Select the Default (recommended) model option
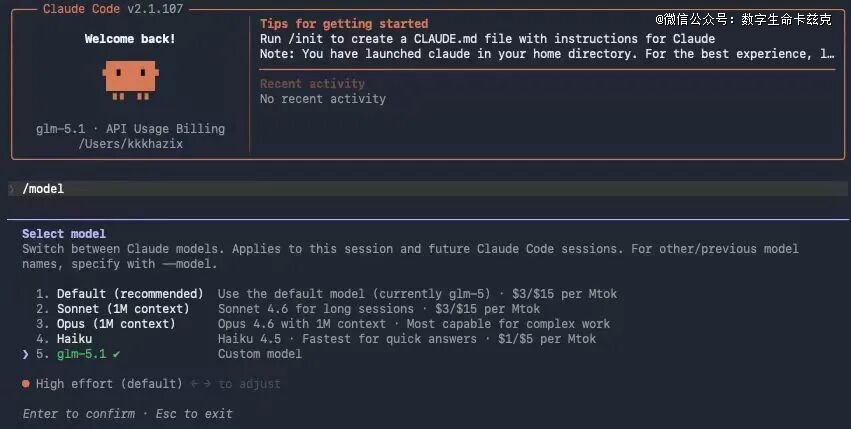851x429 pixels. coord(130,294)
